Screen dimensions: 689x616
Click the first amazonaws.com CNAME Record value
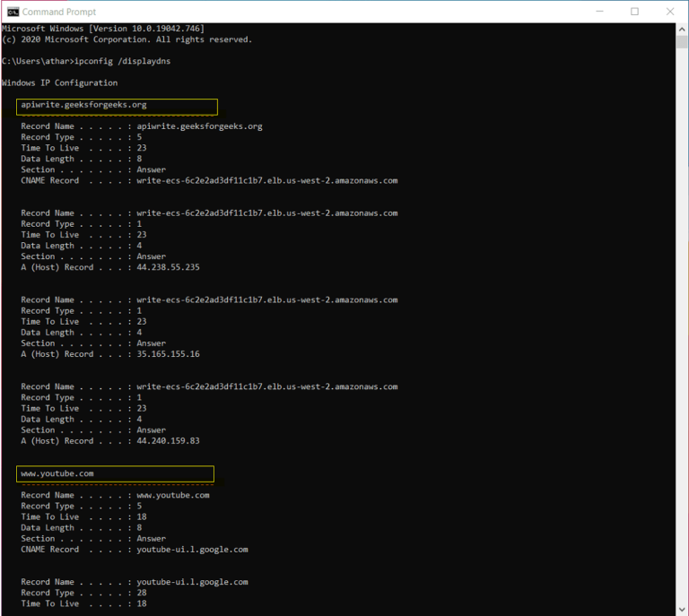tap(267, 181)
